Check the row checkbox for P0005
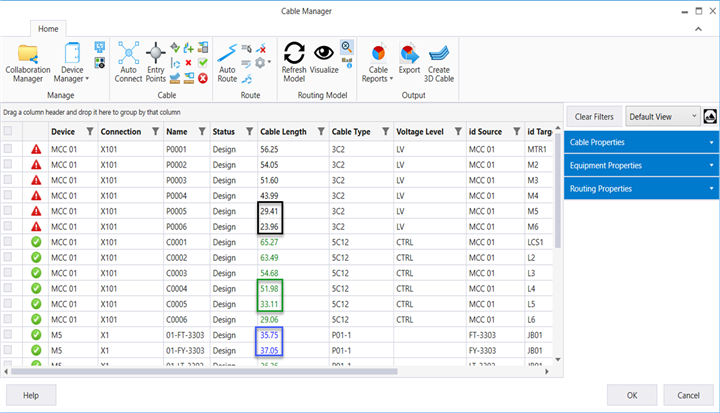Image resolution: width=720 pixels, height=413 pixels. [8, 211]
